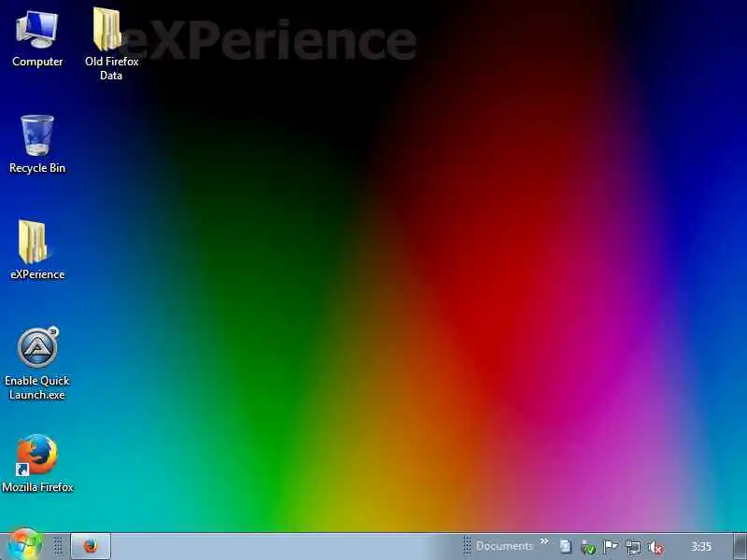Click the Firefox button on the taskbar

tap(91, 546)
